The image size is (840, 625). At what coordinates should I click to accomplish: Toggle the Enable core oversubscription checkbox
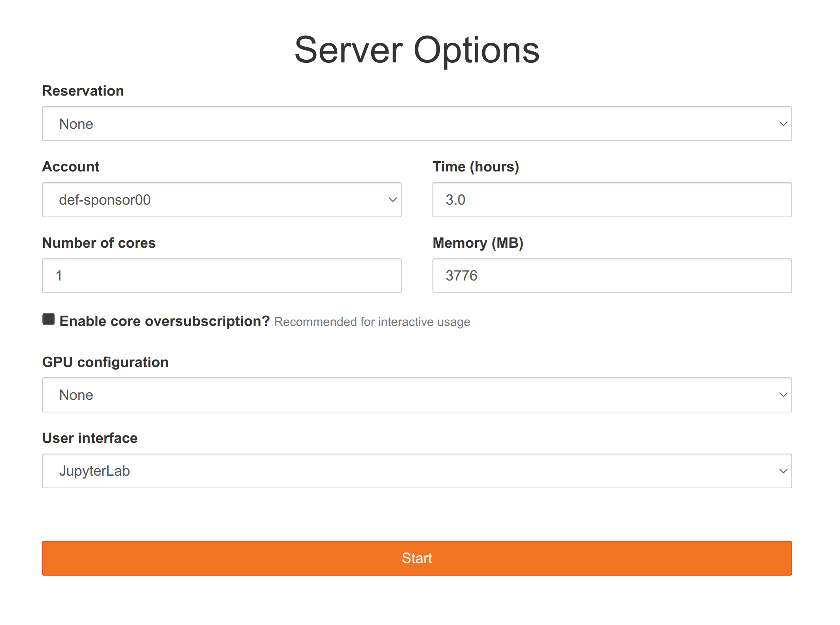49,319
